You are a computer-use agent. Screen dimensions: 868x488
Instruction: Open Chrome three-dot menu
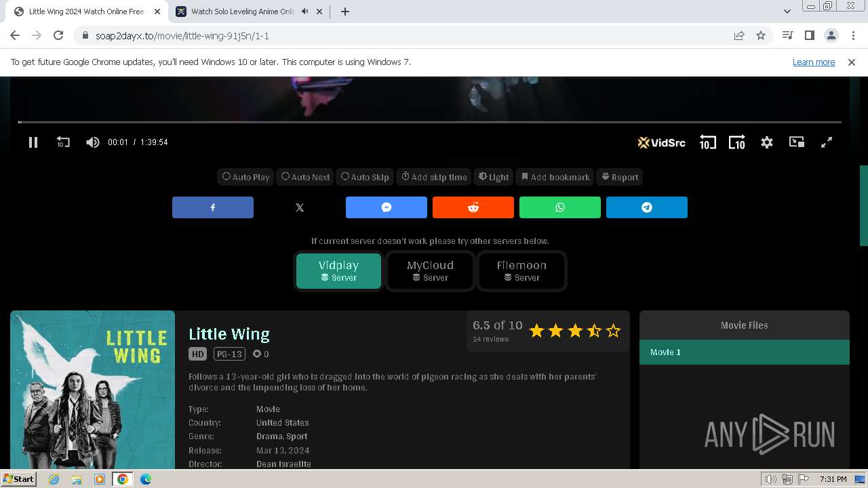click(852, 36)
